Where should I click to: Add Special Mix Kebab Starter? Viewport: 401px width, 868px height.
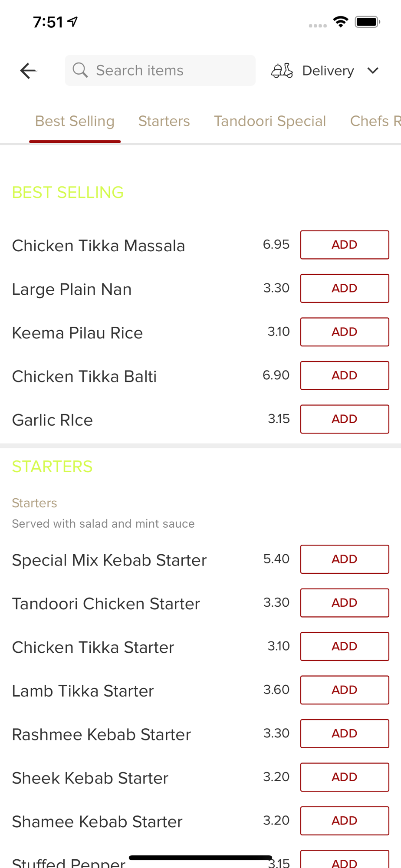click(x=345, y=559)
